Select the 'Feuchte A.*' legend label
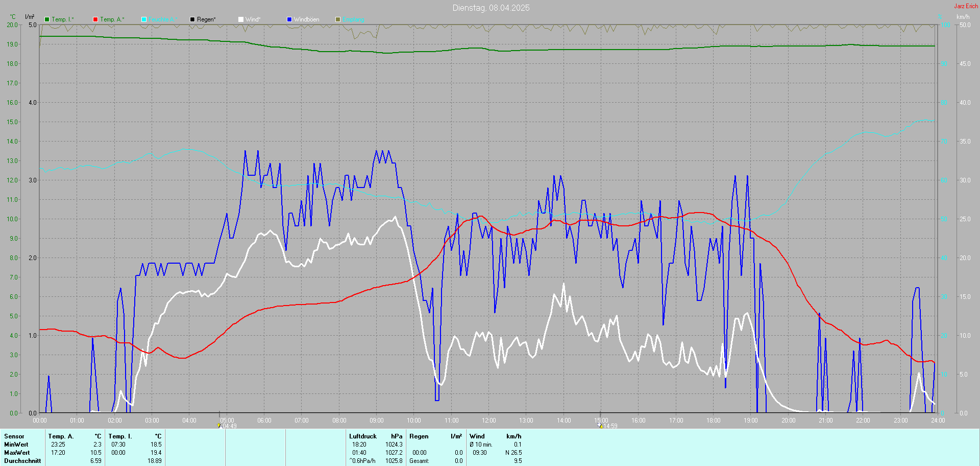 pos(163,19)
